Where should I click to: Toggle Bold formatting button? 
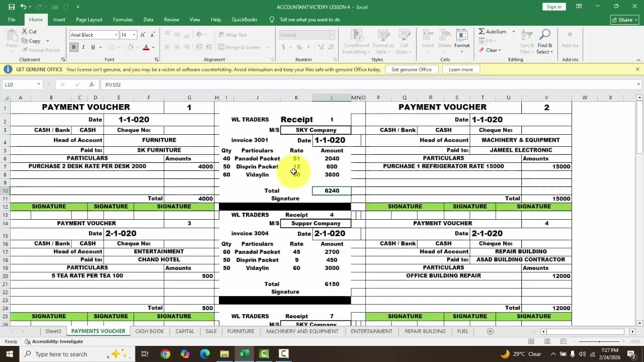73,47
